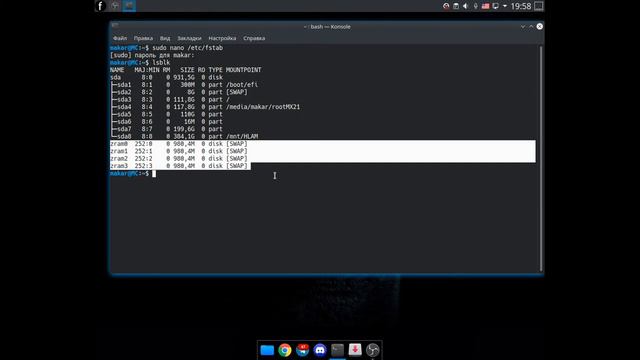Switch keyboard layout via the US flag

[x=485, y=6]
